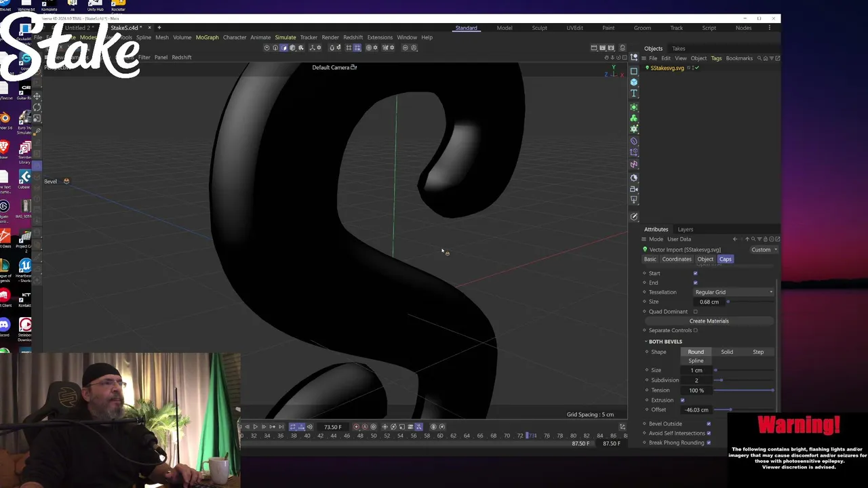Open the purple Simulation object icon
This screenshot has height=488, width=868.
[634, 164]
